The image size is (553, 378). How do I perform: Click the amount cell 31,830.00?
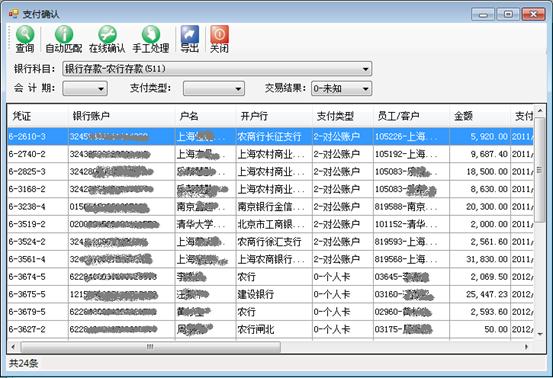(480, 259)
